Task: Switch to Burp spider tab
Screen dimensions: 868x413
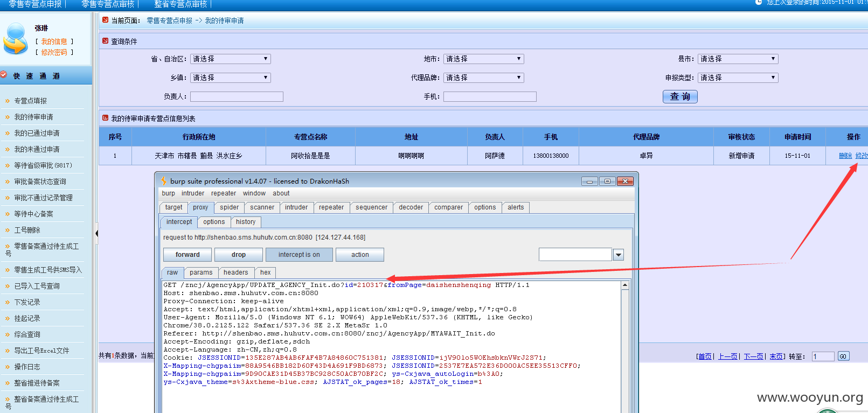Action: click(x=230, y=207)
